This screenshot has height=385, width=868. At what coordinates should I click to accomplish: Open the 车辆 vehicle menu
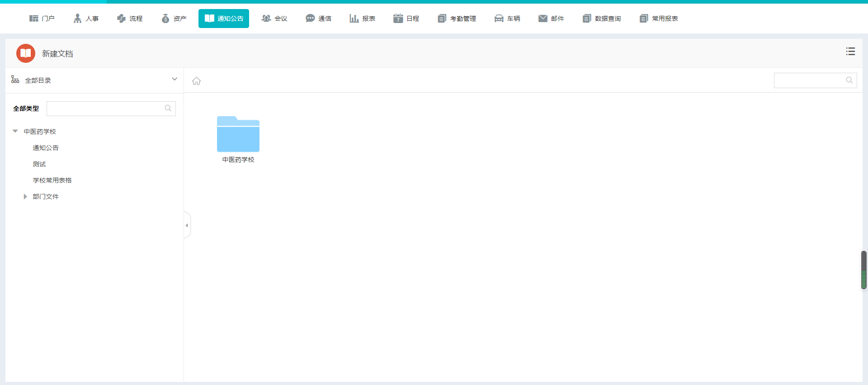(x=507, y=19)
